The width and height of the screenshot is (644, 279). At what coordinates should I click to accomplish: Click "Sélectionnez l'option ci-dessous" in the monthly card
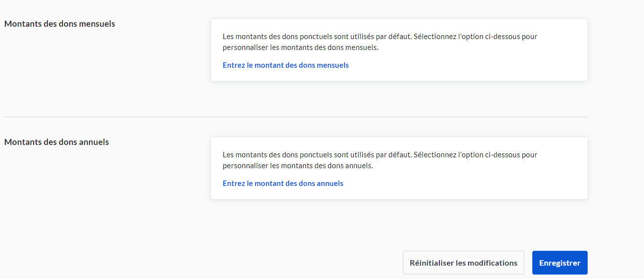coord(468,37)
